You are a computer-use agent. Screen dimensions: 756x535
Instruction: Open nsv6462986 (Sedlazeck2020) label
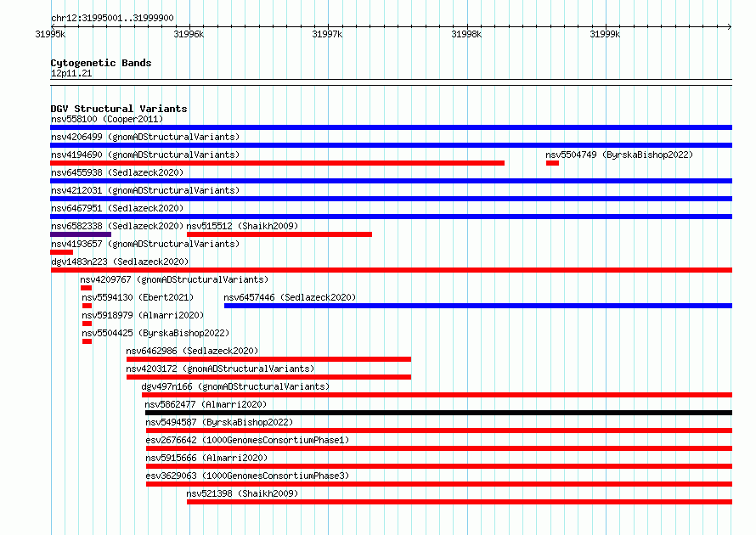tap(192, 351)
